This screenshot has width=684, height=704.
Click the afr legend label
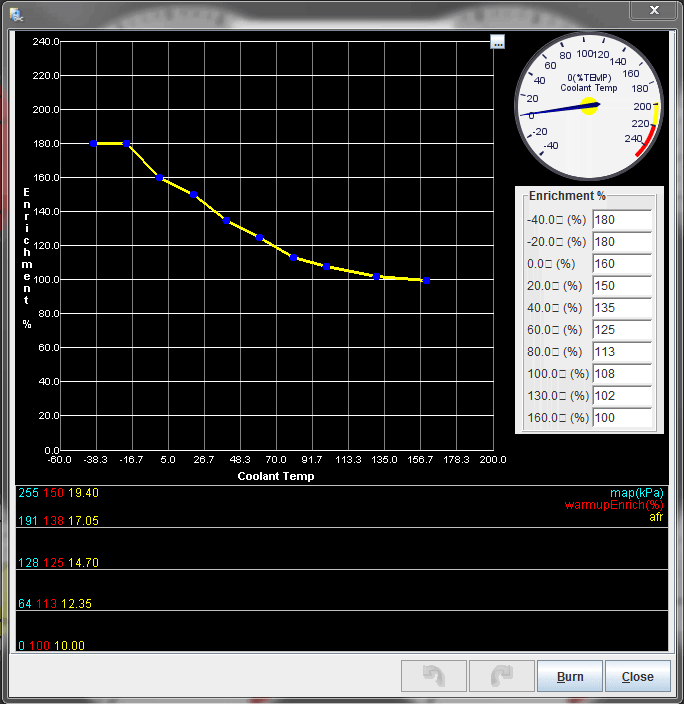(x=656, y=517)
